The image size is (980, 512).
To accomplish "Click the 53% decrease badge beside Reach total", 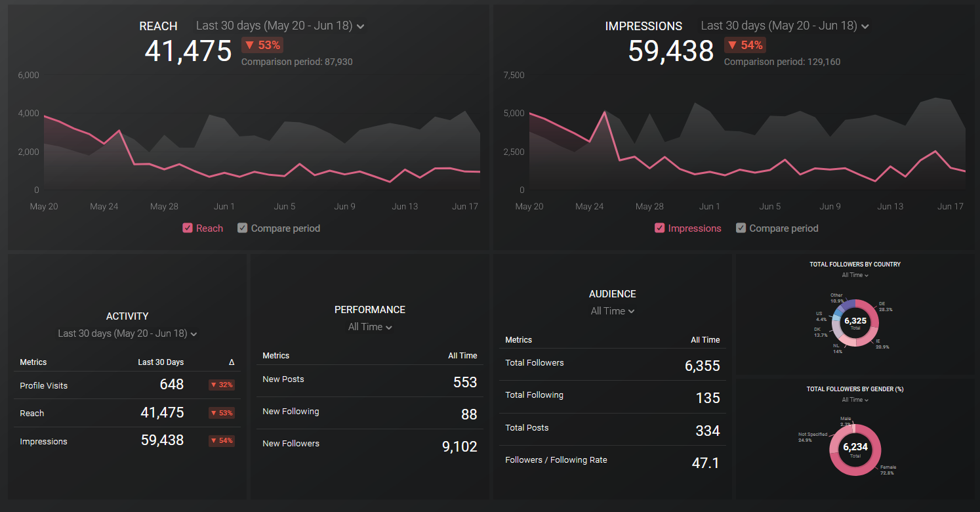I will (262, 45).
